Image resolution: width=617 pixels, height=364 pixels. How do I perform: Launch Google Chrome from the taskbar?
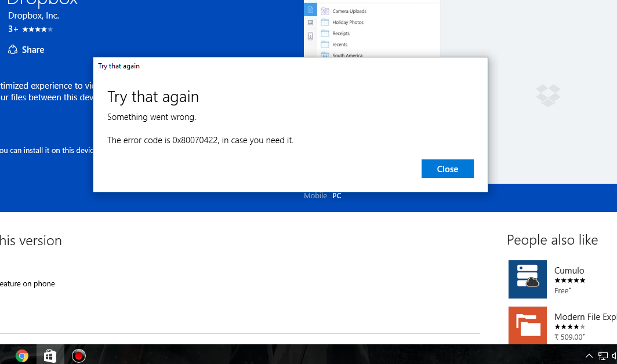pos(22,356)
